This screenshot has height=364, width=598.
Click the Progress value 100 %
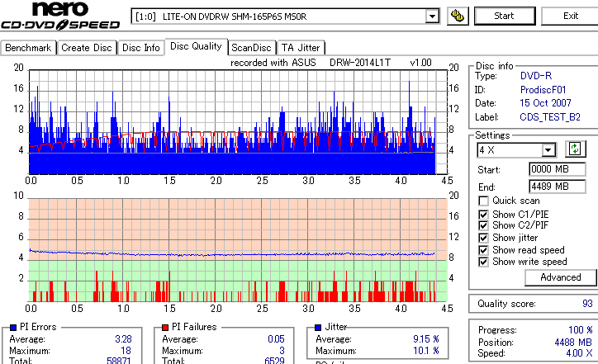click(x=581, y=330)
